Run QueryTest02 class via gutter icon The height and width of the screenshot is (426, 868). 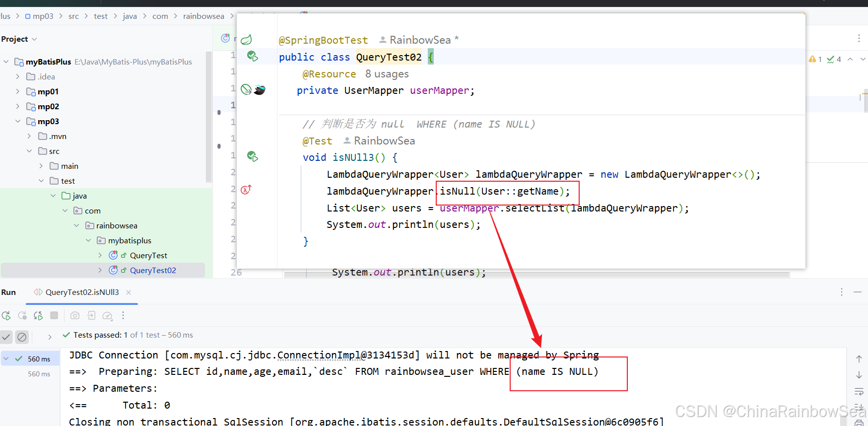(x=253, y=56)
